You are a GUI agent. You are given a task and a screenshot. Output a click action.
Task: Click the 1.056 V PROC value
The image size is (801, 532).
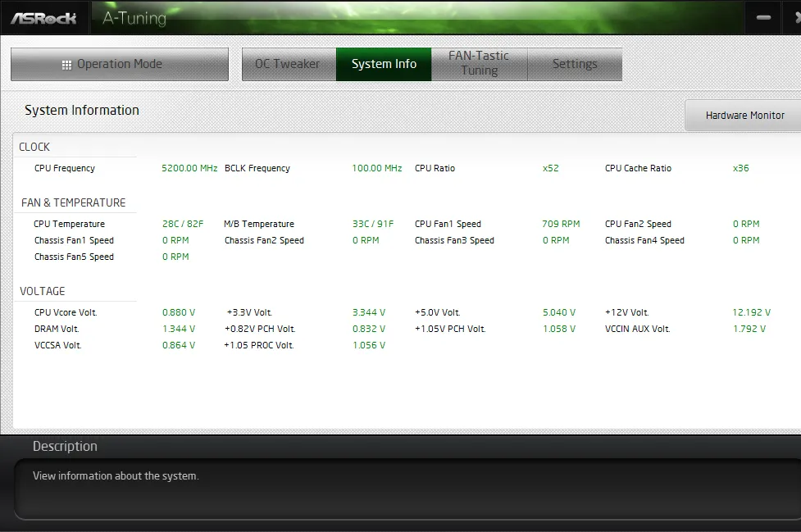point(369,345)
